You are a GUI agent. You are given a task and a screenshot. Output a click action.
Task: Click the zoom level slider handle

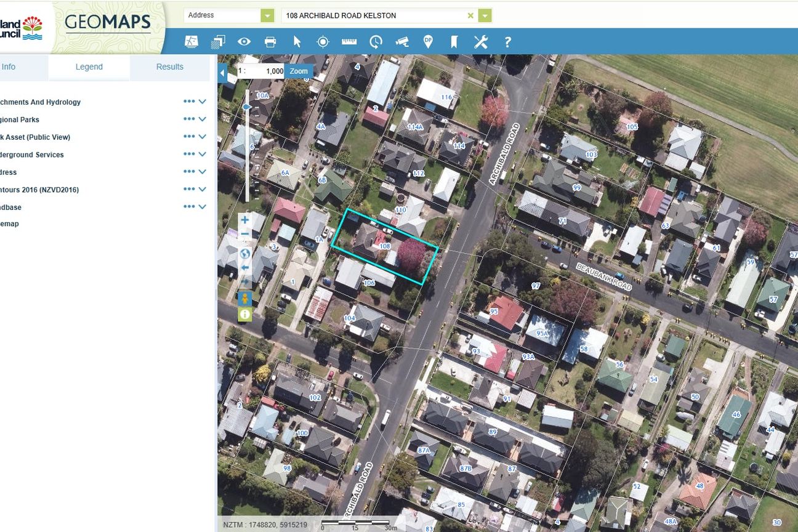(x=248, y=107)
